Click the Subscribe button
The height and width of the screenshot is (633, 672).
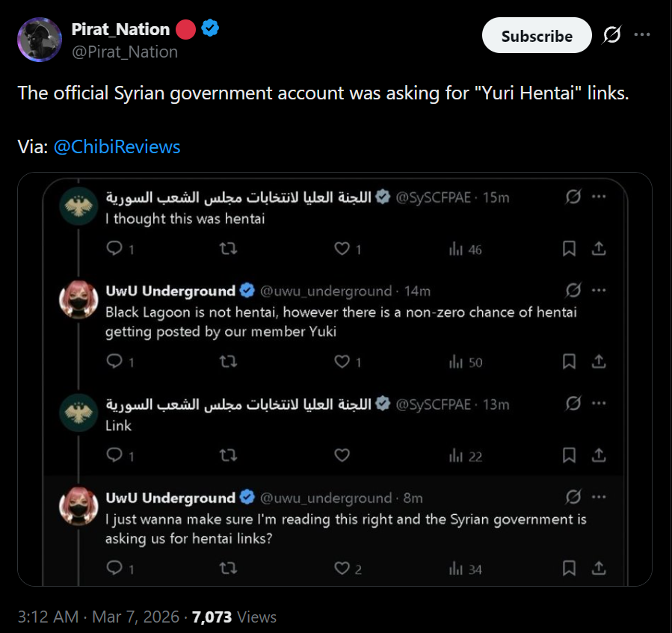[x=537, y=36]
